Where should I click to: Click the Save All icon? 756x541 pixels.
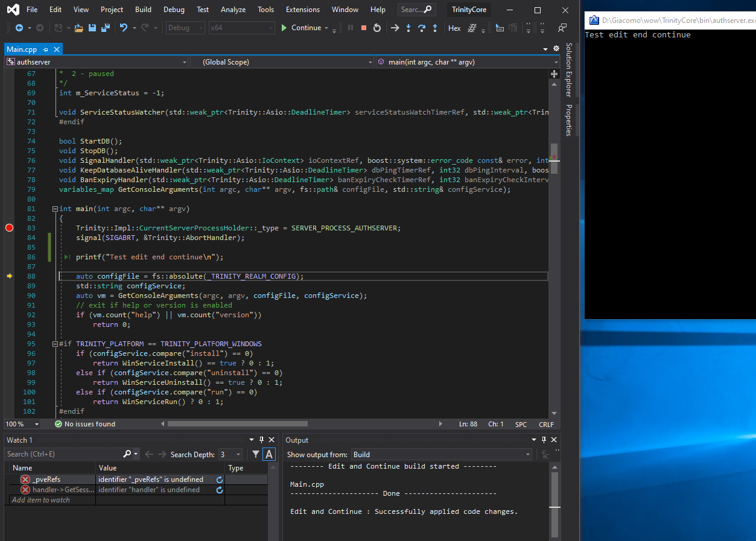click(x=104, y=28)
